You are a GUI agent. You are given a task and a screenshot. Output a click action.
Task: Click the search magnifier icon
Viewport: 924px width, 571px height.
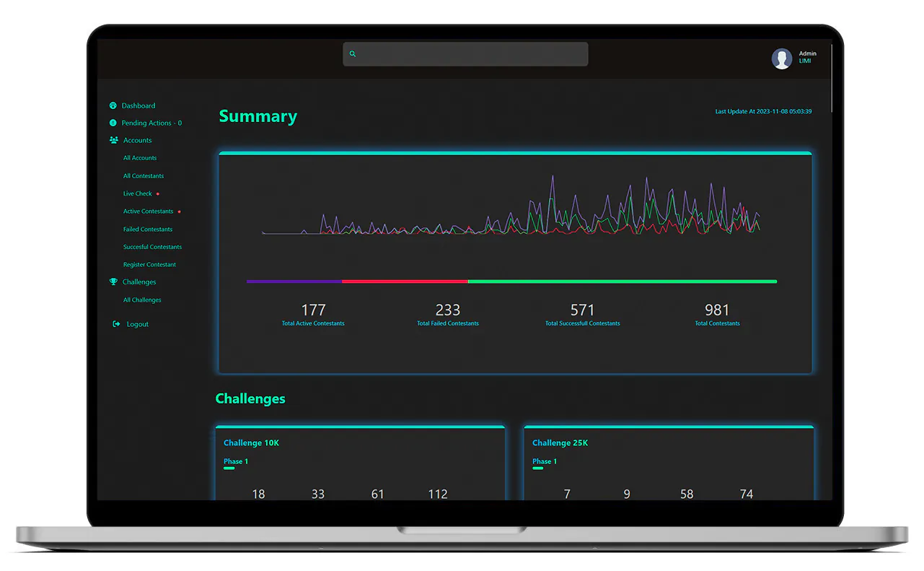tap(353, 54)
